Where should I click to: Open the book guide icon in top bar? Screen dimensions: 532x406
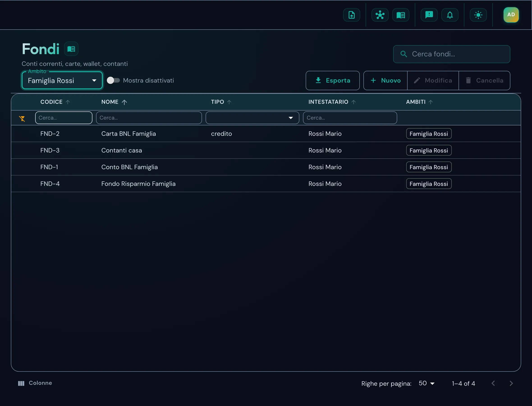tap(401, 15)
